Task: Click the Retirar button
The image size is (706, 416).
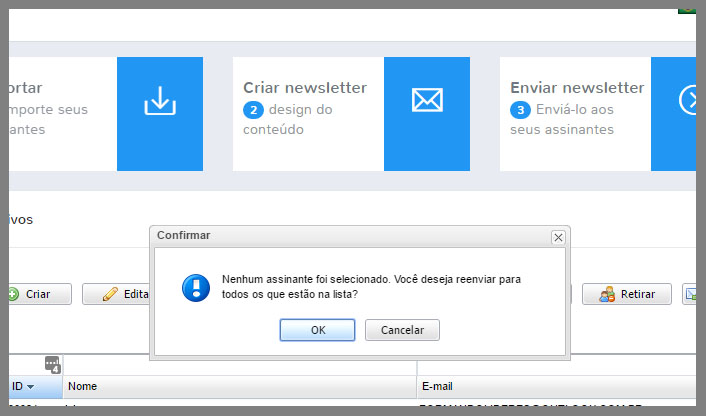Action: tap(627, 294)
